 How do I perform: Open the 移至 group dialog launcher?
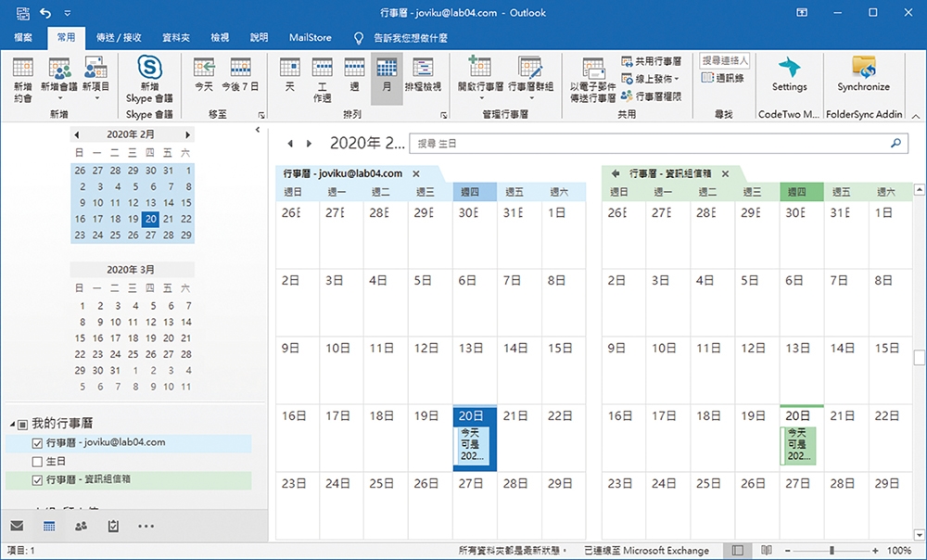pyautogui.click(x=261, y=115)
